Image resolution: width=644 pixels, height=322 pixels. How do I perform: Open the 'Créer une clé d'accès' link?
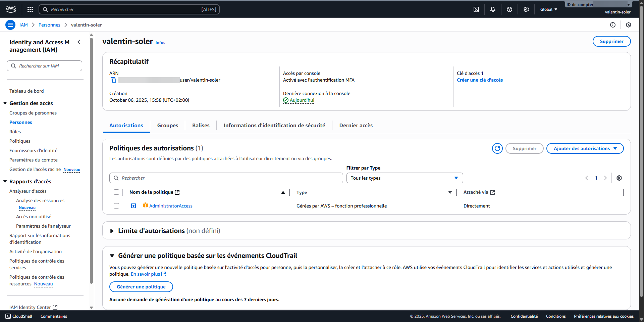point(480,80)
